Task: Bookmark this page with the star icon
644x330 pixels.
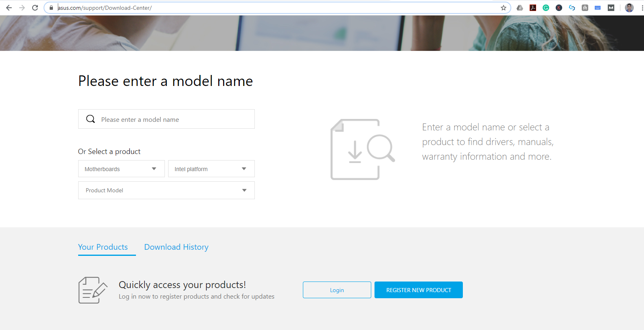Action: pos(504,8)
